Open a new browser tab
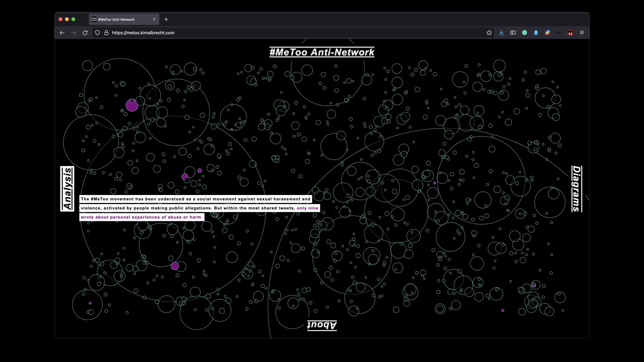 click(166, 19)
